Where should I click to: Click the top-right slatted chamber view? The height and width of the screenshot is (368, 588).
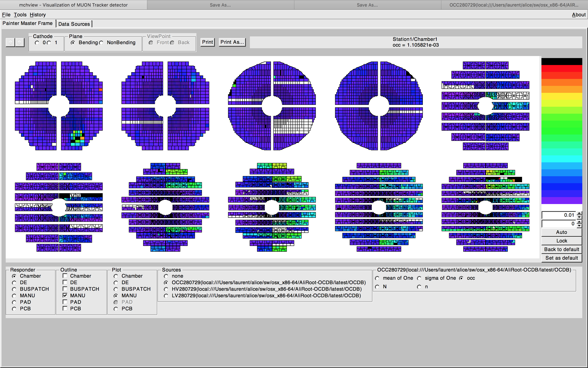[486, 106]
